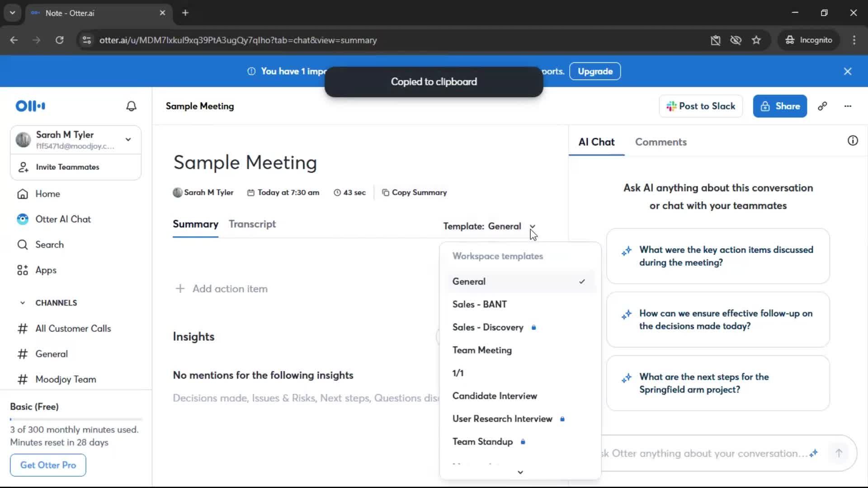Screen dimensions: 868x488
Task: Select the Sales - Discovery template
Action: point(520,327)
